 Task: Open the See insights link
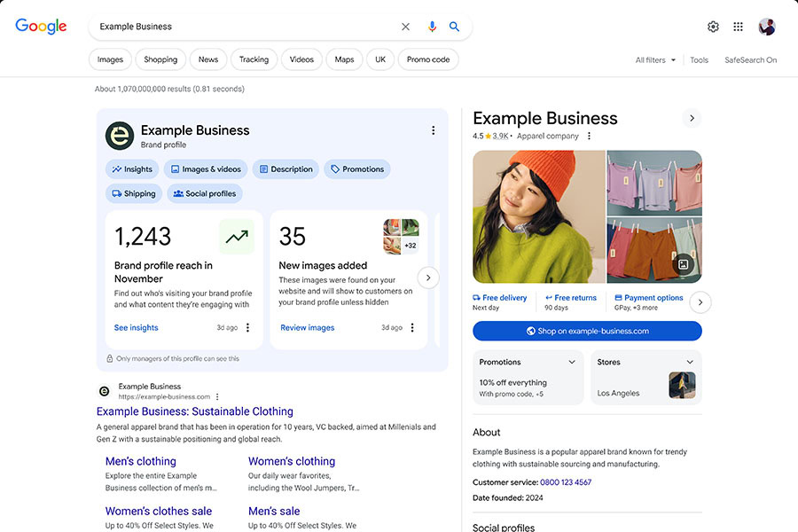(x=136, y=328)
